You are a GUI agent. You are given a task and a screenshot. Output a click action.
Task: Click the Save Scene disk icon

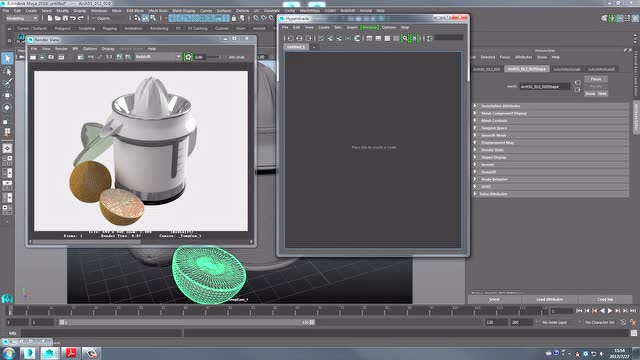pyautogui.click(x=65, y=18)
